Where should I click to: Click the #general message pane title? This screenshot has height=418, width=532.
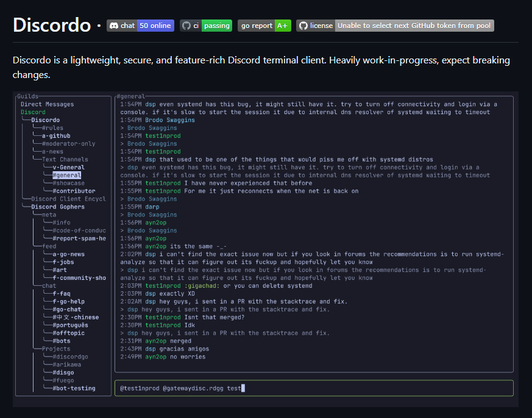[x=130, y=96]
